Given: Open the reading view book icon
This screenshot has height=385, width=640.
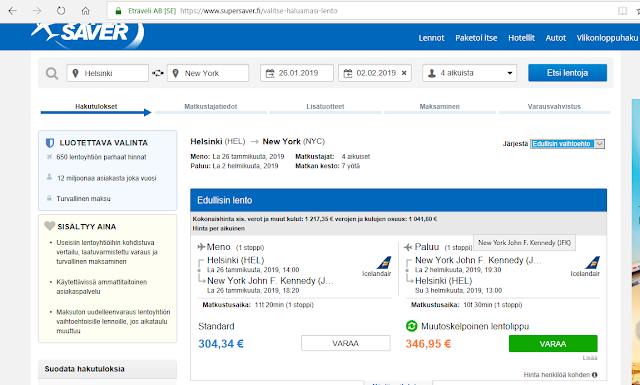Looking at the screenshot, I should tap(622, 11).
